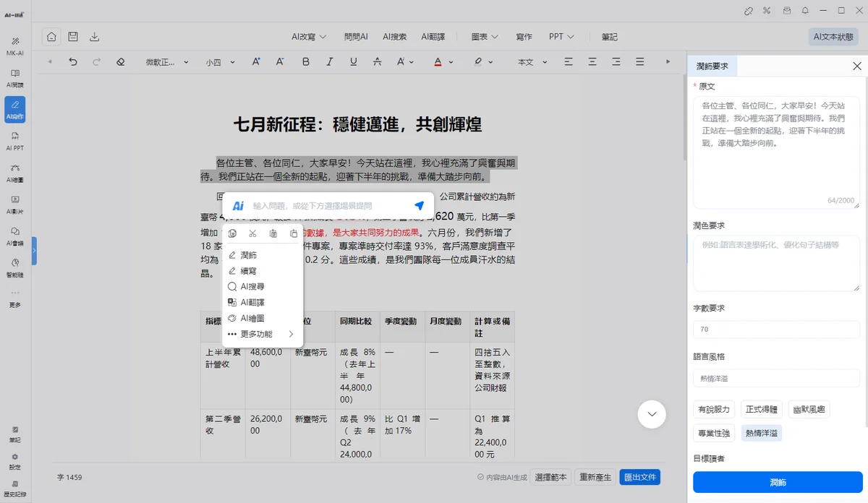Image resolution: width=868 pixels, height=503 pixels.
Task: Click the save disk icon
Action: tap(73, 37)
